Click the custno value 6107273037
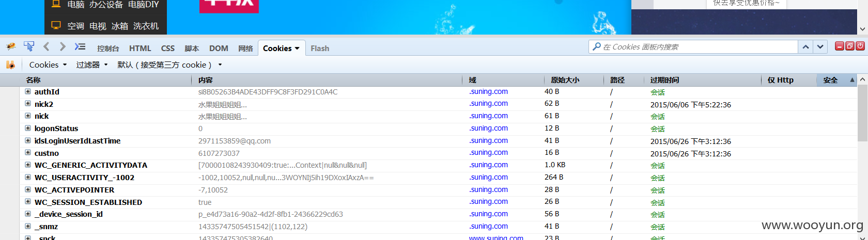Viewport: 868px width, 240px height. tap(219, 153)
